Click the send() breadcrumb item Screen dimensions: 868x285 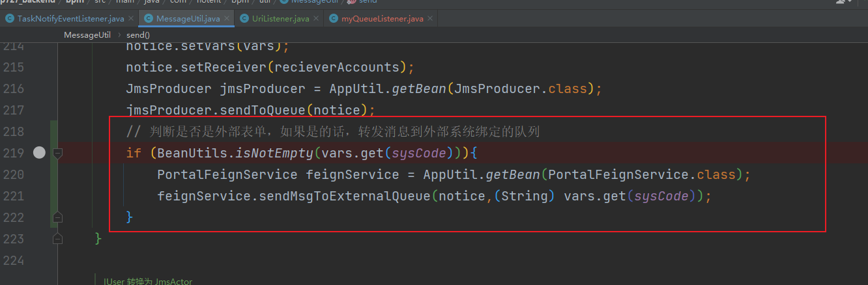(138, 34)
